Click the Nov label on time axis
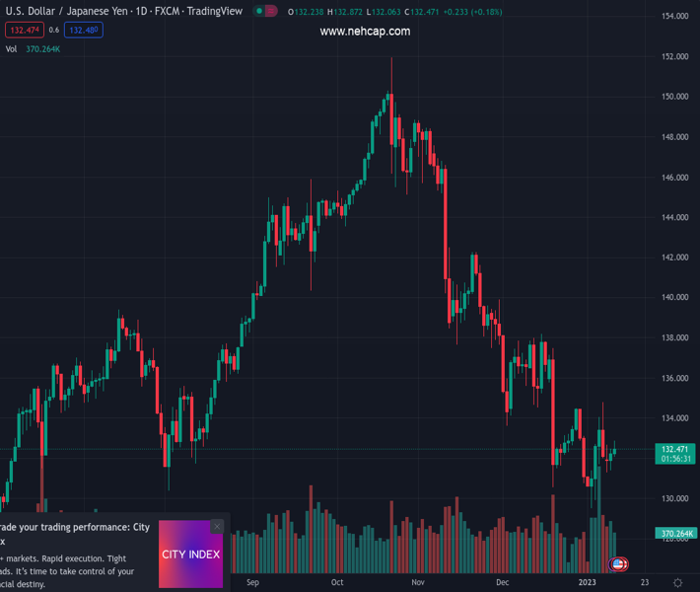700x592 pixels. pyautogui.click(x=418, y=582)
